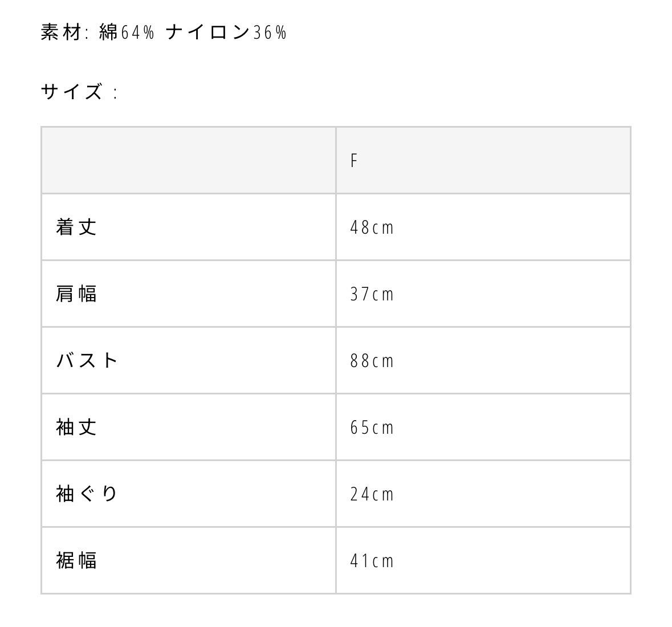The image size is (672, 627).
Task: Select the 着丈 row label
Action: (x=76, y=227)
